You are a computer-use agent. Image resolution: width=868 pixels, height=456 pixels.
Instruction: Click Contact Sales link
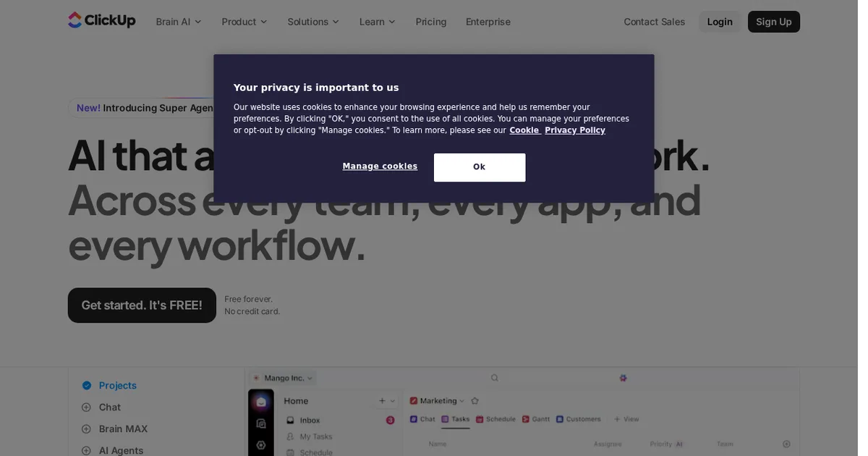[x=654, y=22]
